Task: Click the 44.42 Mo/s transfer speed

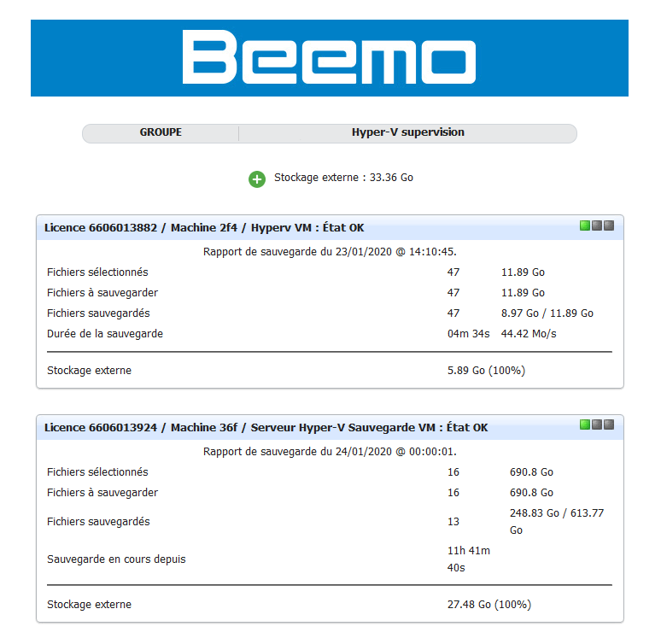Action: (x=529, y=334)
